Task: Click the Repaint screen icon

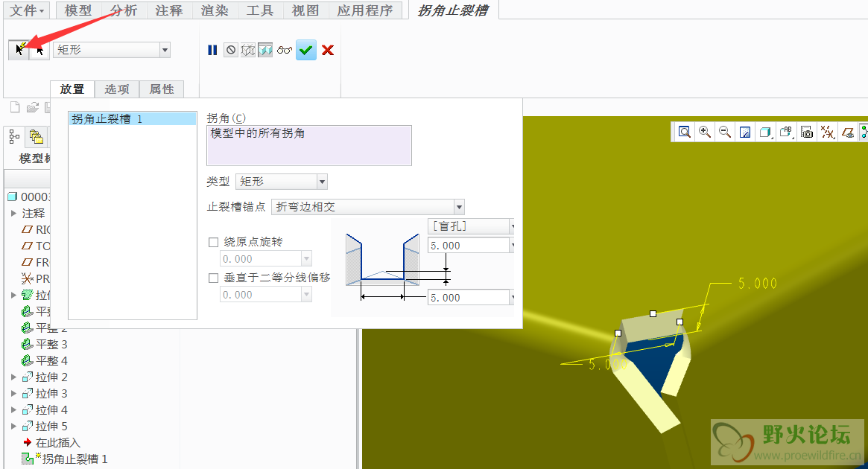Action: click(x=745, y=133)
